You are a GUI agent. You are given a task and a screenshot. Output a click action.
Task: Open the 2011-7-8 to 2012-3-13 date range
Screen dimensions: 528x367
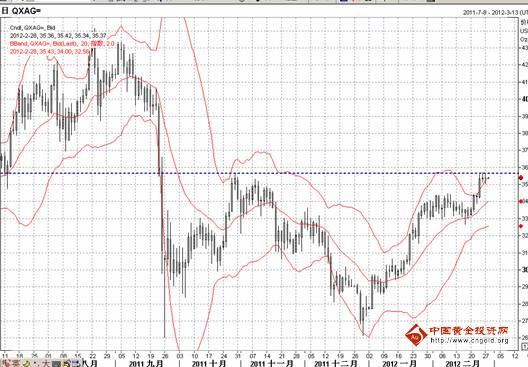pyautogui.click(x=495, y=12)
